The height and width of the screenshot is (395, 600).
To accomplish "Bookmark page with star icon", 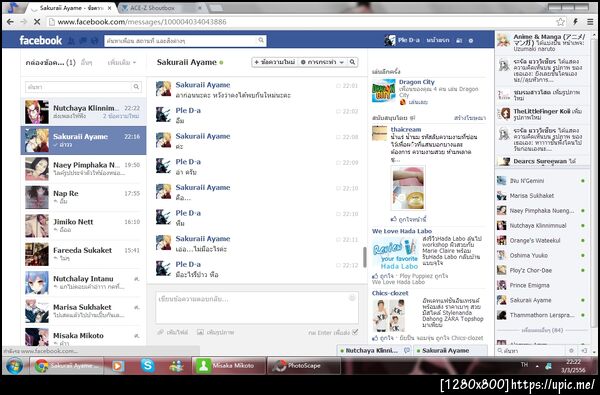I will [561, 22].
